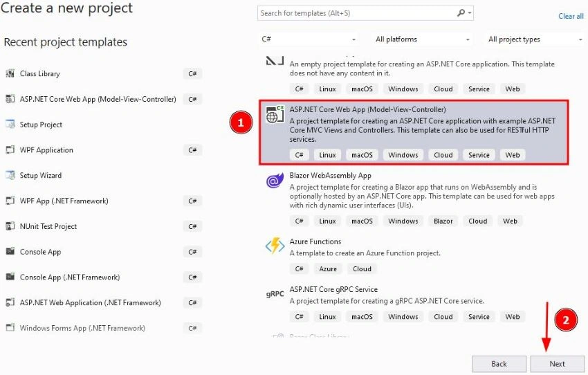588x375 pixels.
Task: Click the Service tag under gRPC Service
Action: 479,316
